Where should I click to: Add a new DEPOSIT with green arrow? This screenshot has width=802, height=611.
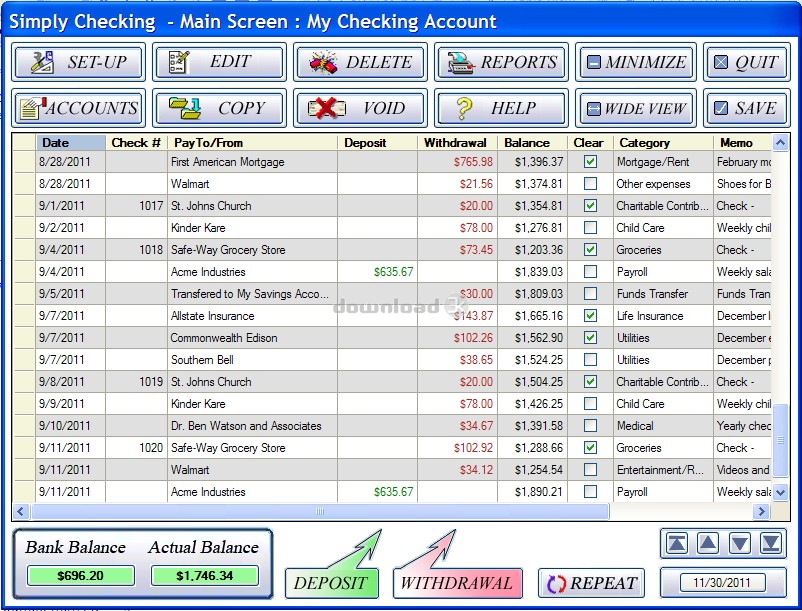click(x=332, y=582)
